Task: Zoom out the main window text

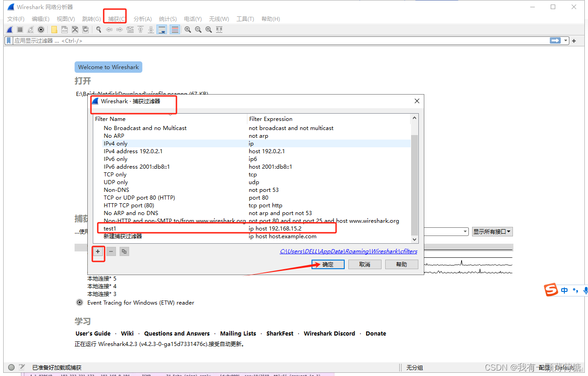Action: (x=198, y=30)
